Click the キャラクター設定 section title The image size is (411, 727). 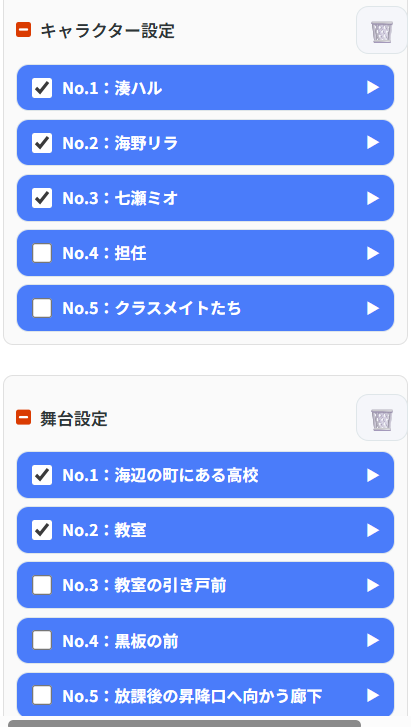[x=107, y=31]
